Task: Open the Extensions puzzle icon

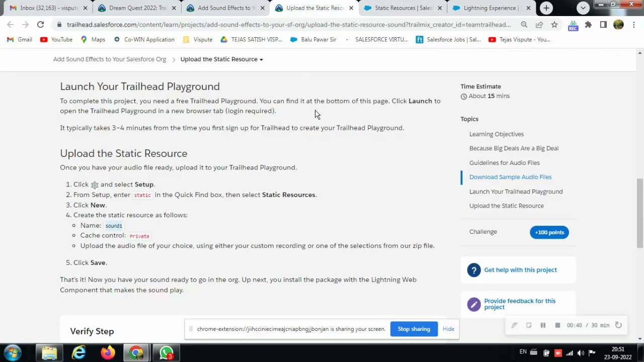Action: point(588,25)
